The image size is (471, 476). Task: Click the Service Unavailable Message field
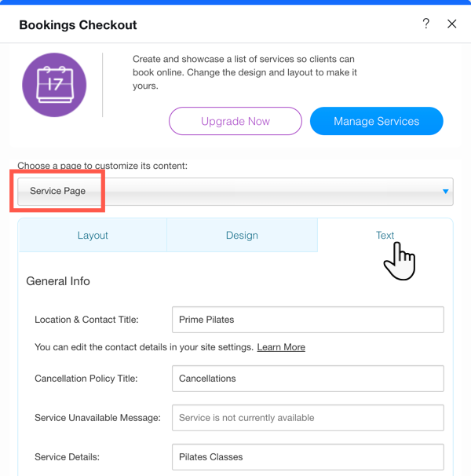[308, 418]
